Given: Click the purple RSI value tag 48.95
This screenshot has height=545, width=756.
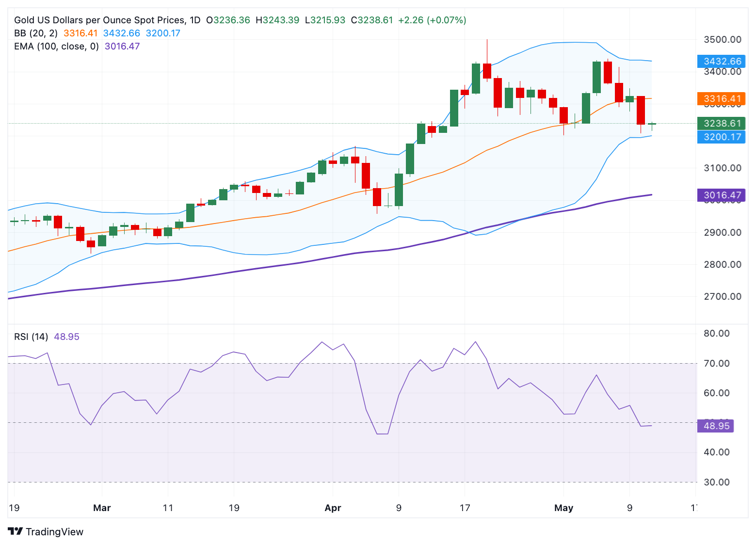Looking at the screenshot, I should coord(715,426).
